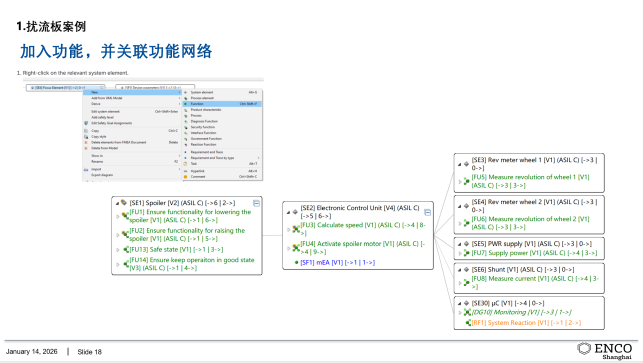Collapse the SE3 Rev meter wheel 1 arrow
Viewport: 643px width, 363px height.
pyautogui.click(x=459, y=164)
